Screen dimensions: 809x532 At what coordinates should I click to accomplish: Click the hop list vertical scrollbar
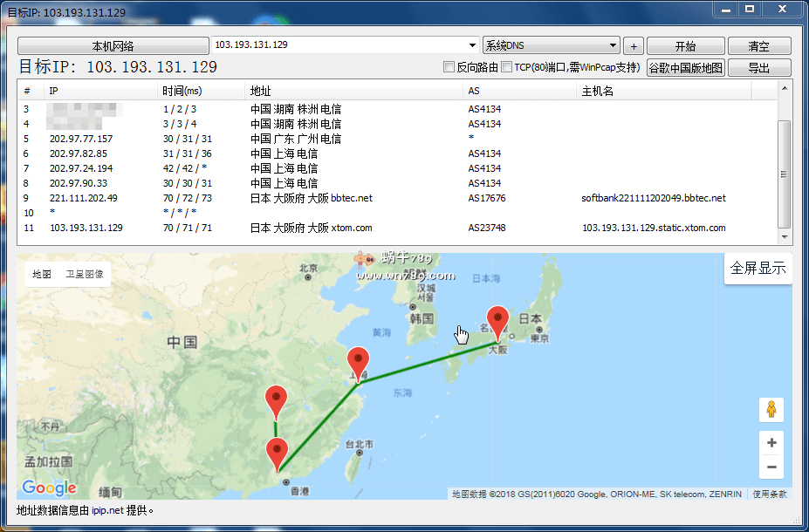tap(785, 174)
